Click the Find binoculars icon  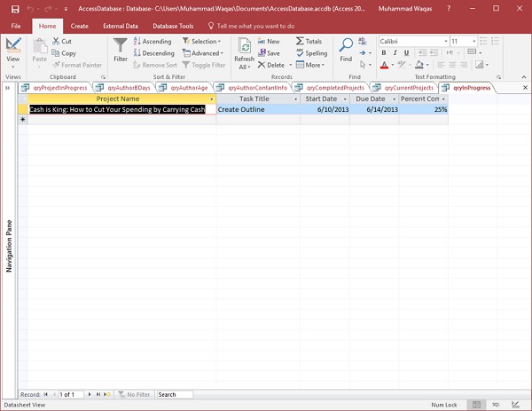[346, 46]
